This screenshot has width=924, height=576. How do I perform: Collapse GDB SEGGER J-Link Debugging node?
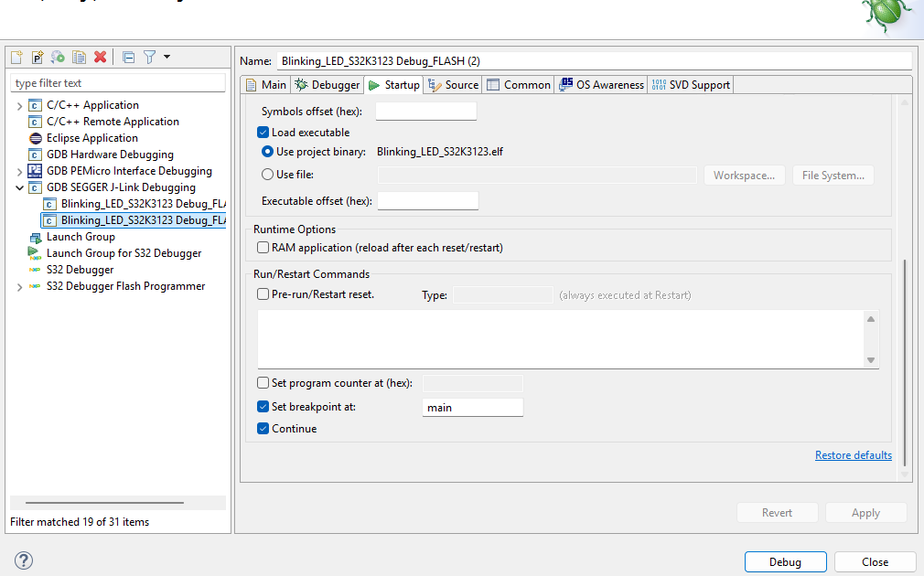19,187
